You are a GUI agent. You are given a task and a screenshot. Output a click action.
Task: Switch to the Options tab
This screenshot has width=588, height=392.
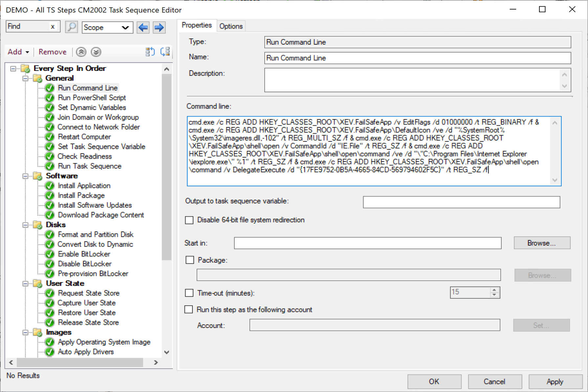(231, 26)
